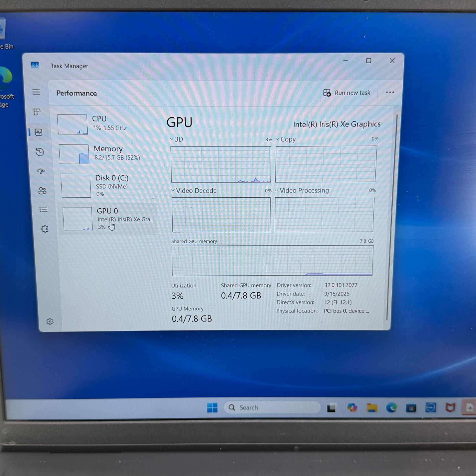Open the Services page puzzle icon
This screenshot has height=476, width=476.
click(x=45, y=229)
